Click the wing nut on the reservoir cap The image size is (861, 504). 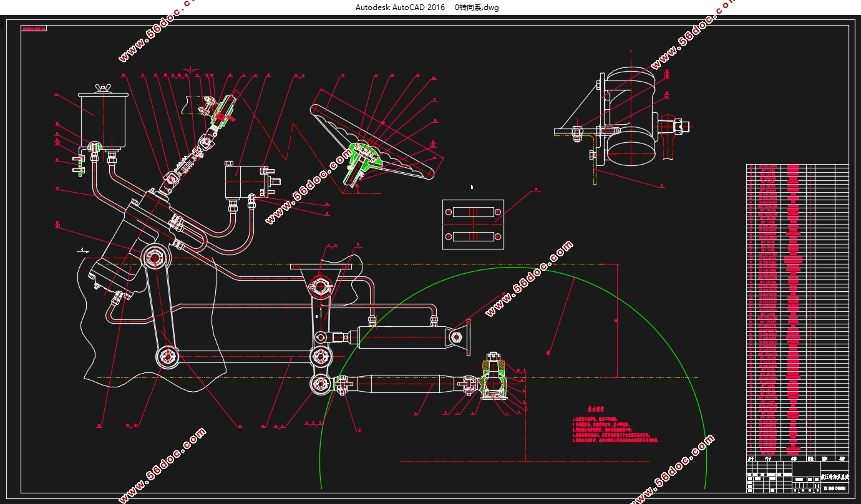[103, 88]
